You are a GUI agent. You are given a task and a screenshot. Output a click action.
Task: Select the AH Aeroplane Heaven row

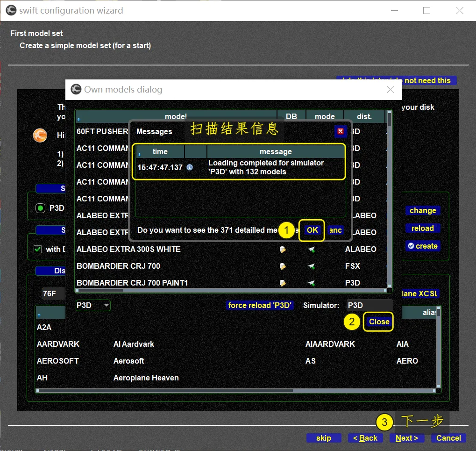click(x=235, y=378)
